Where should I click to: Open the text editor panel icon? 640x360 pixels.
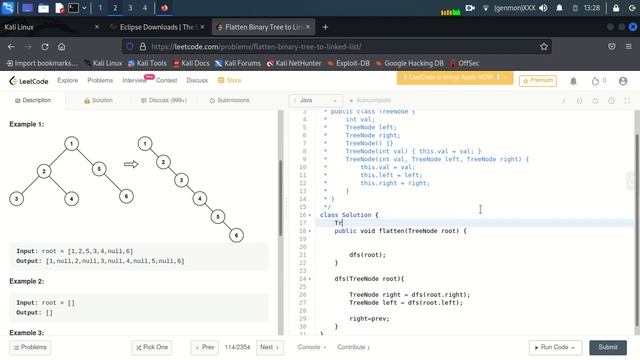click(x=59, y=8)
